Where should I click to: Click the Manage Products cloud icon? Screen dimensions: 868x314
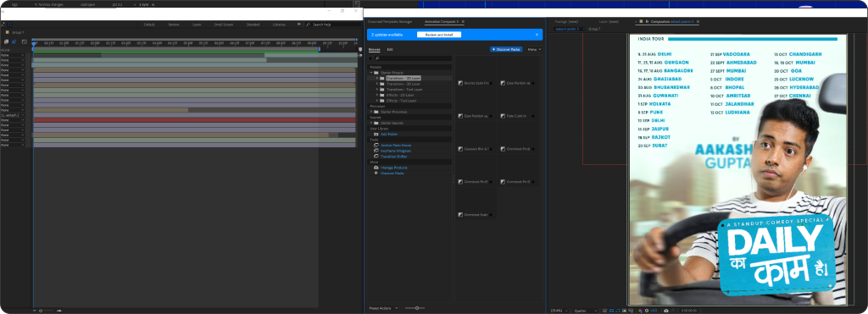[376, 168]
